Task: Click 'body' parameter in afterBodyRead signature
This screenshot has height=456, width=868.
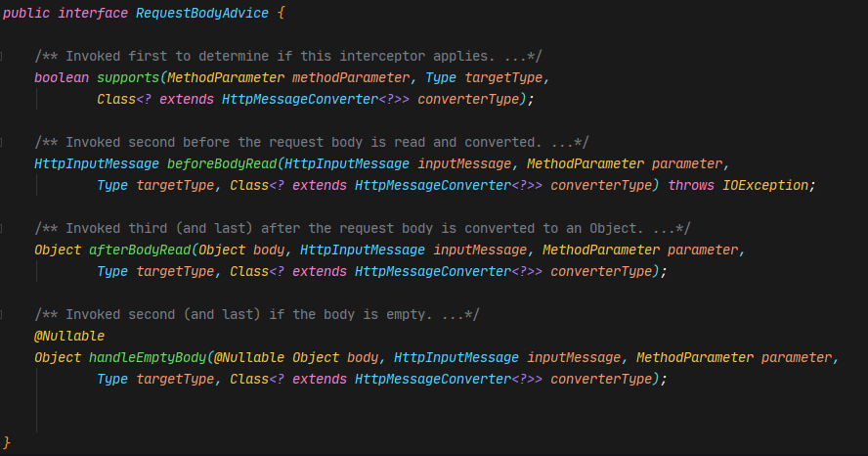Action: [x=269, y=251]
